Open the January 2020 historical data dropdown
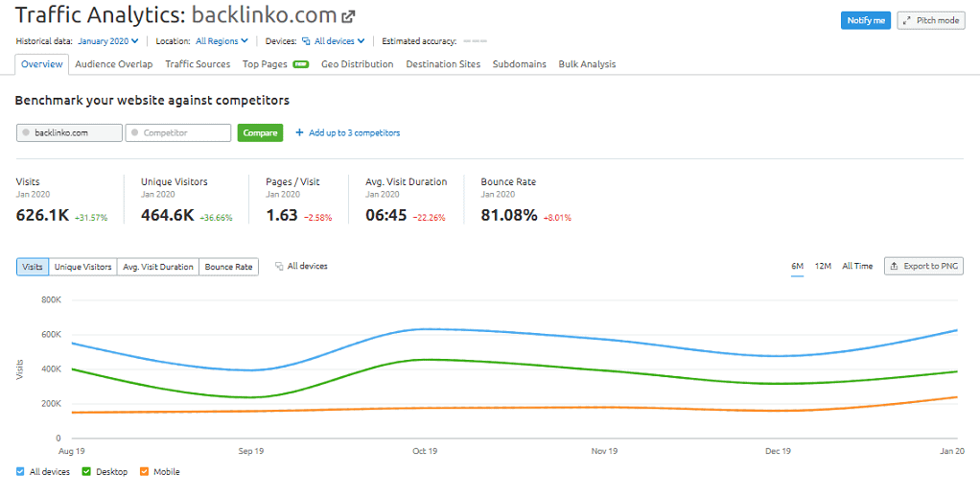Viewport: 980px width, 499px height. (108, 41)
